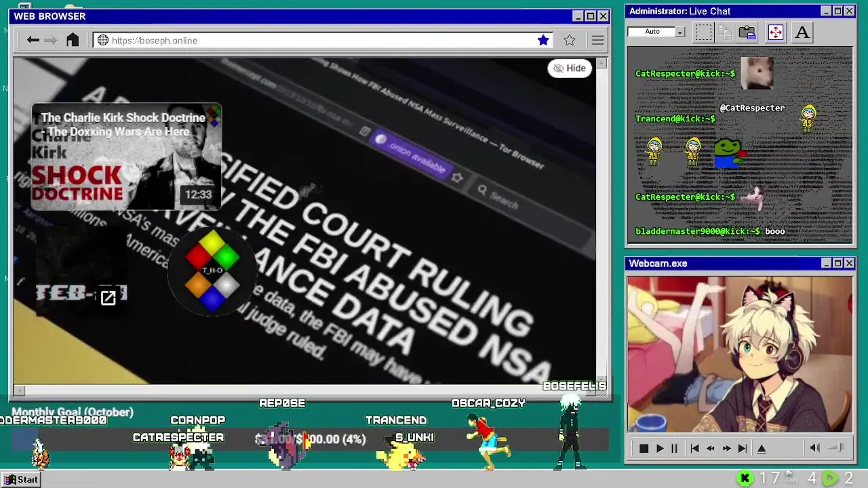Viewport: 868px width, 488px height.
Task: Rewind in the Webcam.exe player
Action: click(710, 448)
